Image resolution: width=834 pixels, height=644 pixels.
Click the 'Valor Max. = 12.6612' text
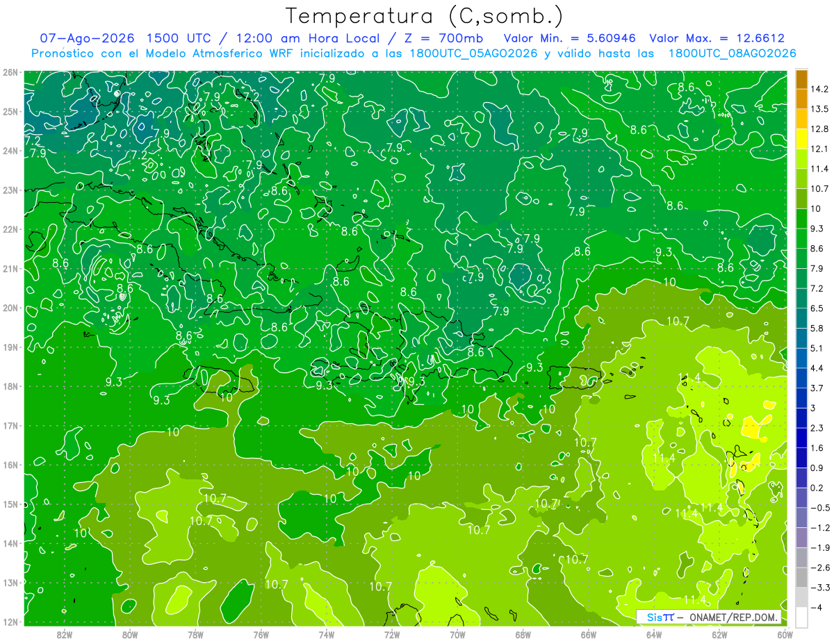[717, 38]
